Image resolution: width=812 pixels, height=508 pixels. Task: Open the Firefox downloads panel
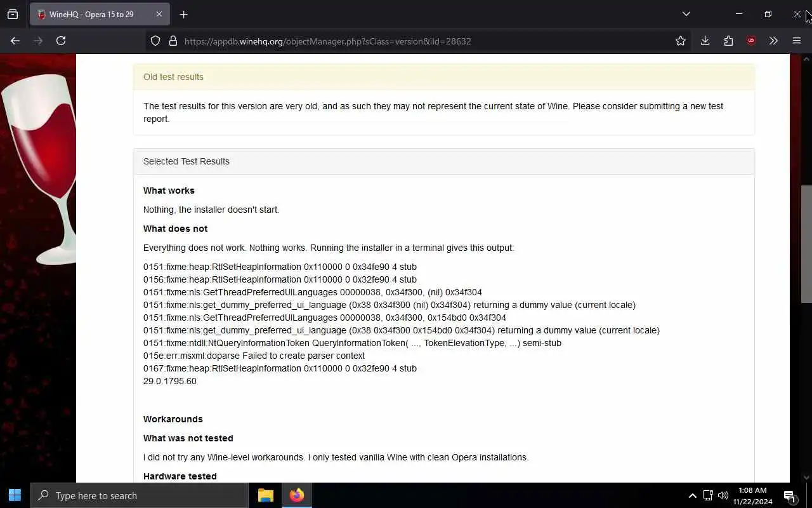point(705,41)
